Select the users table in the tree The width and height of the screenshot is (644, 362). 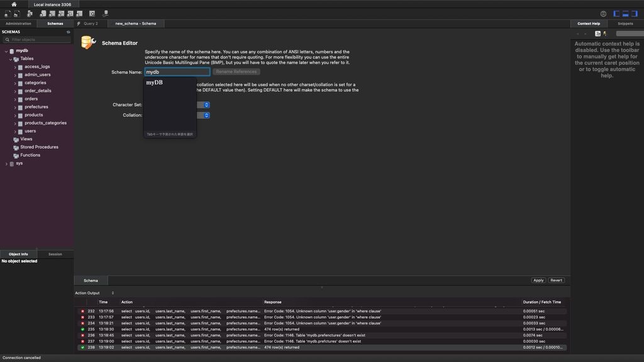pos(30,131)
